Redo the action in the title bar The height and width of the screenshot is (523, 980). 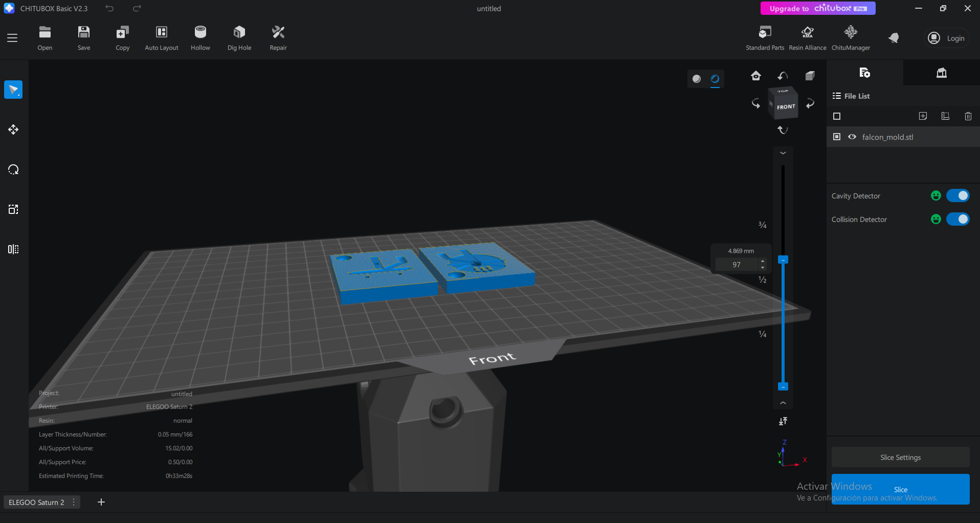[137, 8]
